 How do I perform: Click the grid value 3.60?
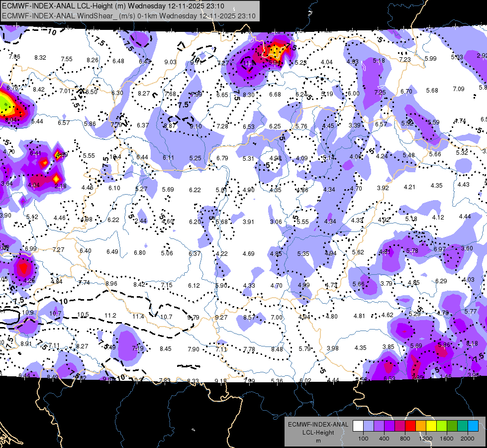[x=467, y=248]
